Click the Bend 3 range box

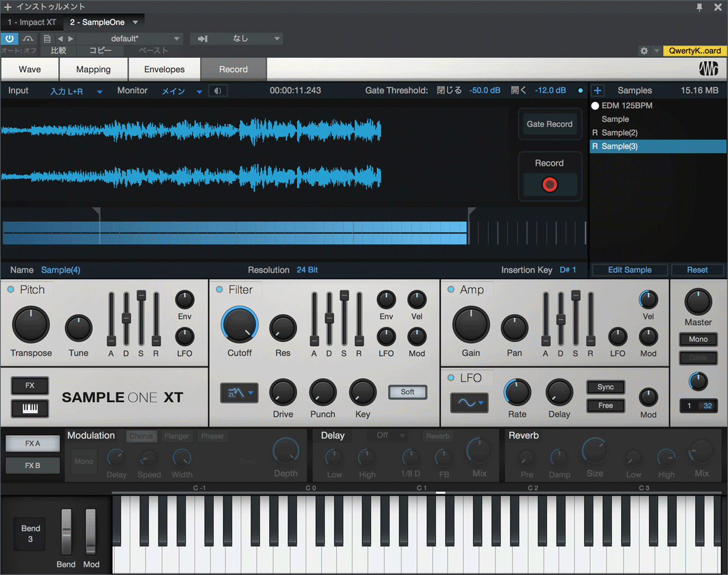pos(30,534)
